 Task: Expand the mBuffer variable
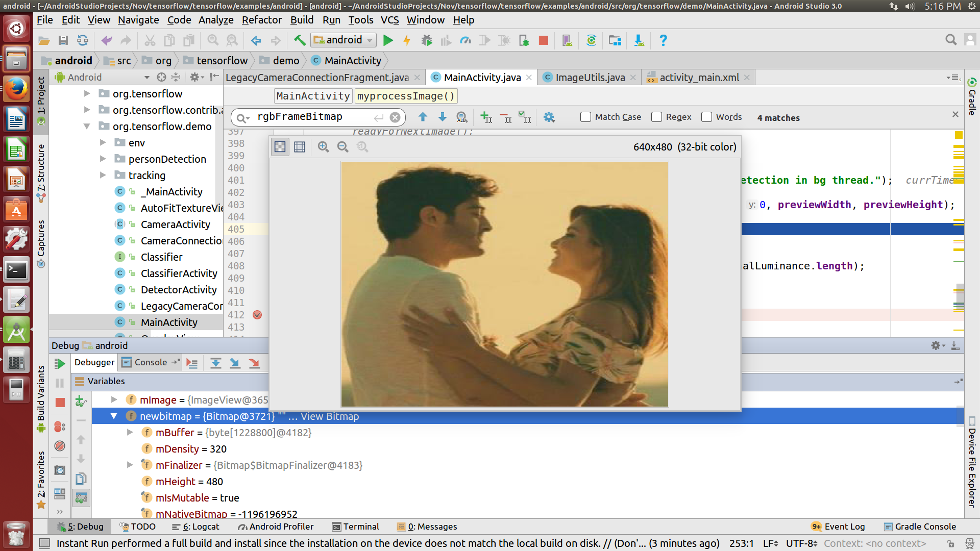130,433
